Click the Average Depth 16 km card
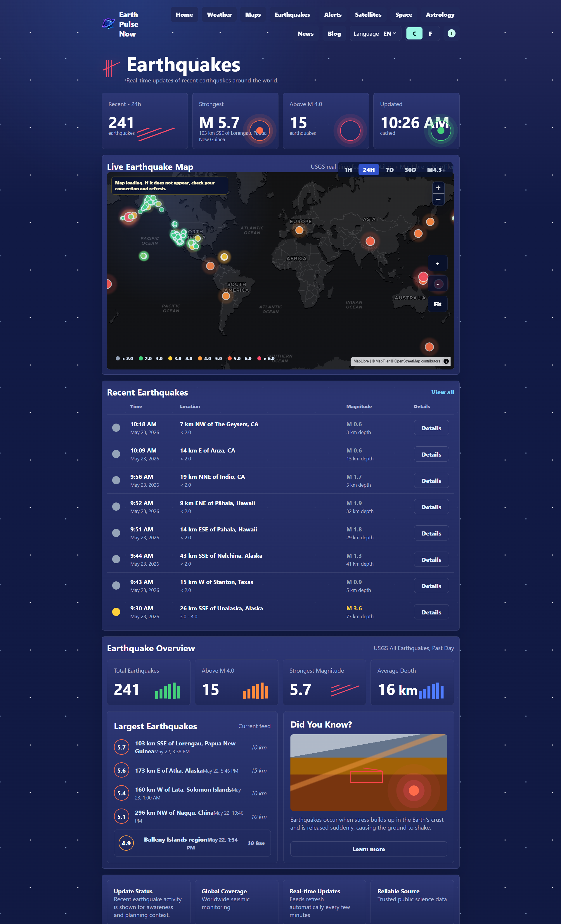This screenshot has height=924, width=561. pos(412,683)
